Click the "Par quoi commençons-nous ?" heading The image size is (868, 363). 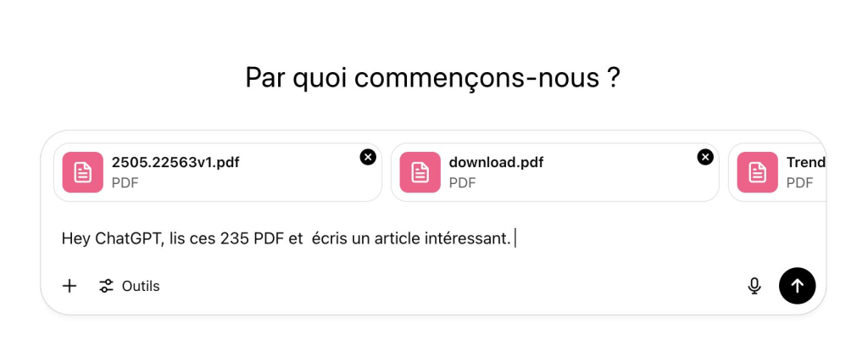pos(433,77)
